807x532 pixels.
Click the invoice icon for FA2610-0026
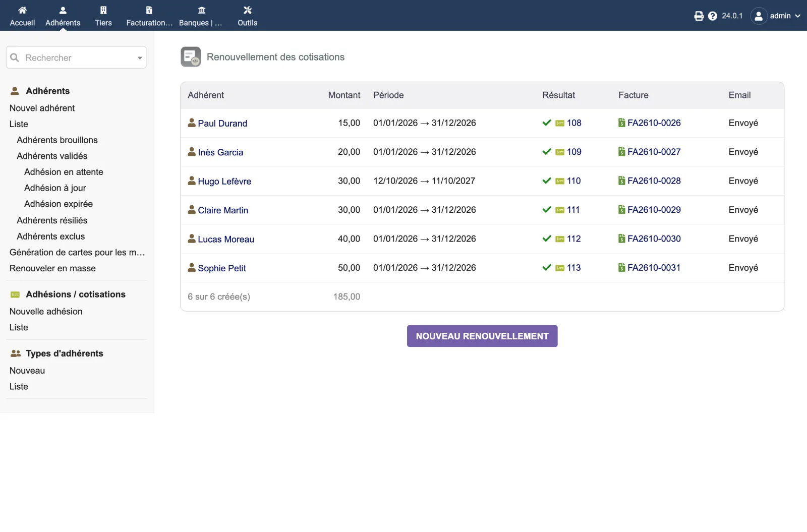coord(622,123)
